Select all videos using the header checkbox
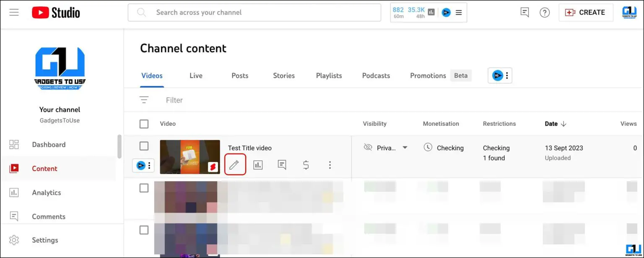The image size is (644, 258). tap(144, 124)
